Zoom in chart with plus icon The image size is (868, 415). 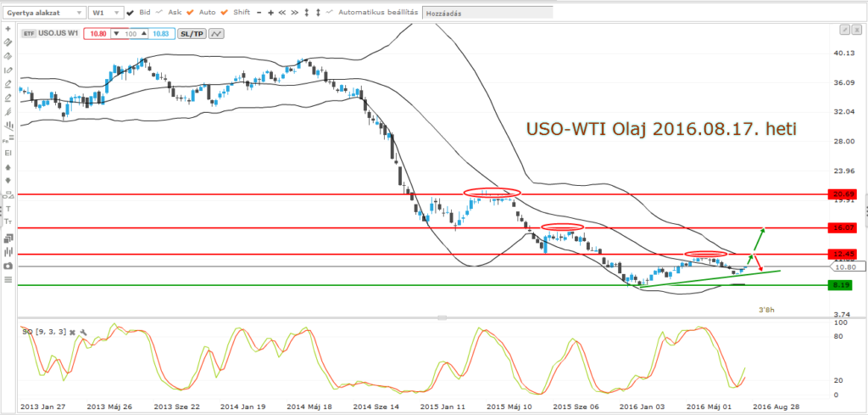point(270,12)
